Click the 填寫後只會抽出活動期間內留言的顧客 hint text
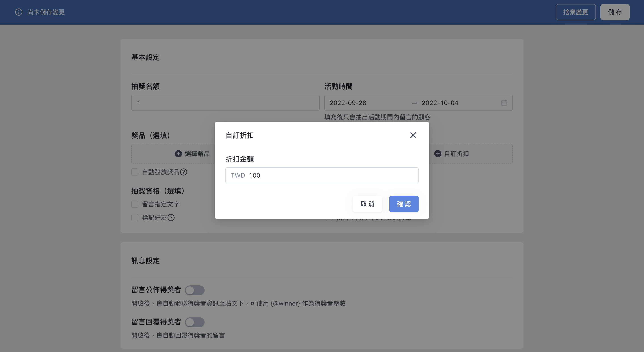Image resolution: width=644 pixels, height=352 pixels. [377, 117]
